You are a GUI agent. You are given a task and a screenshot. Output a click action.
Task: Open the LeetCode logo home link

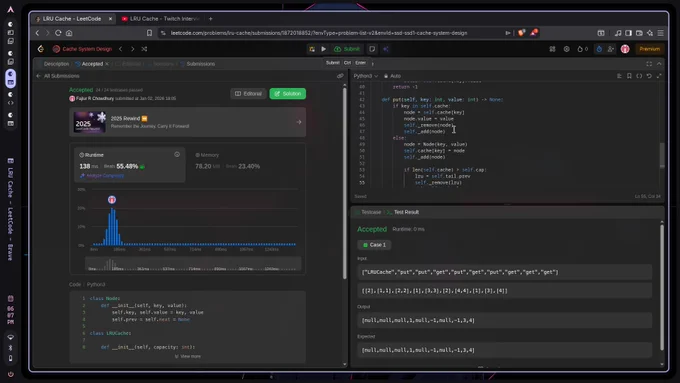(41, 49)
